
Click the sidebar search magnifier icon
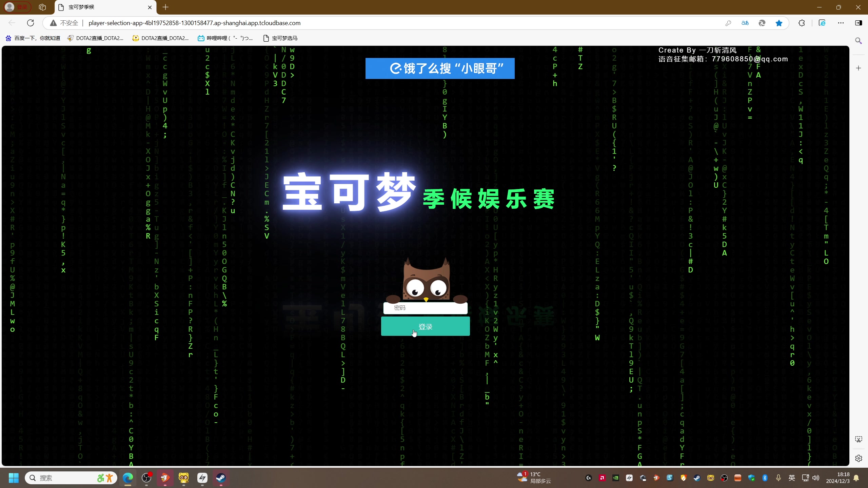tap(859, 41)
